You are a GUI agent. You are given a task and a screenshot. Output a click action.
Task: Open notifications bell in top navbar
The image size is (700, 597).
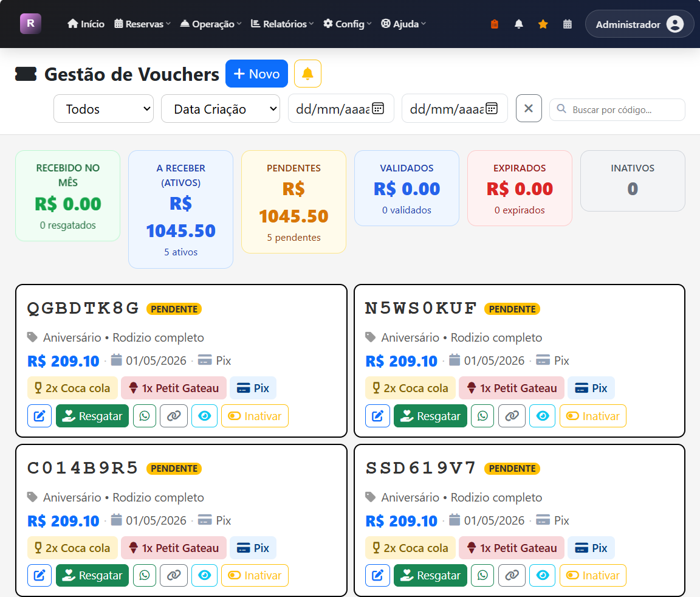pyautogui.click(x=518, y=24)
